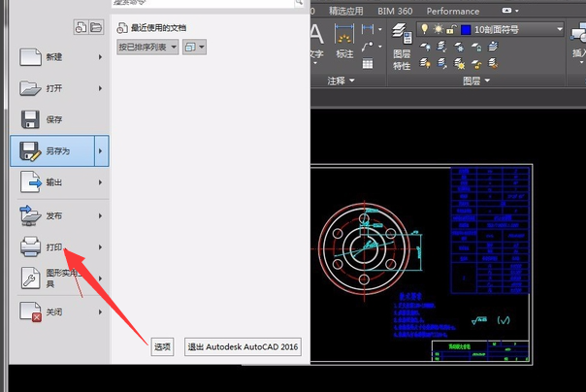This screenshot has width=586, height=392.
Task: Toggle layer lock padlock icon
Action: pyautogui.click(x=451, y=29)
